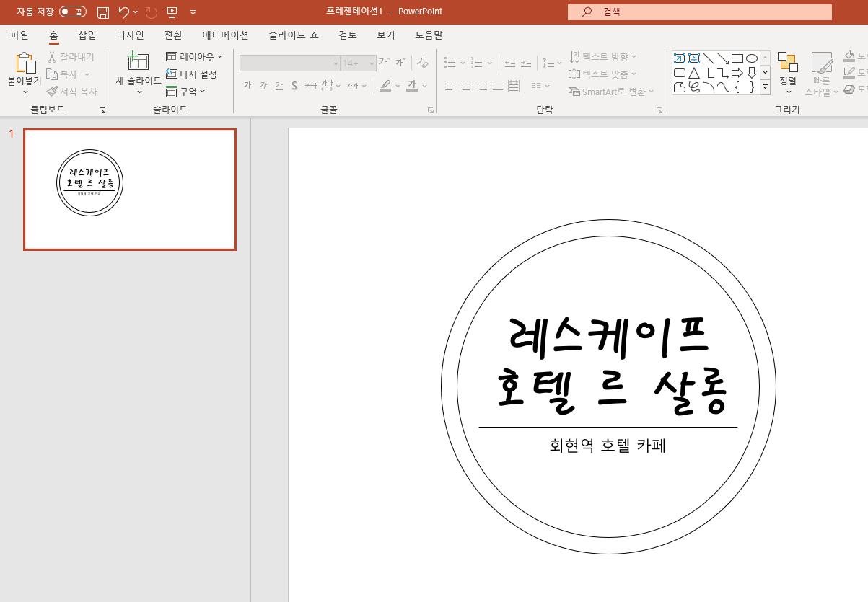Select the oval shape
This screenshot has height=602, width=868.
752,58
